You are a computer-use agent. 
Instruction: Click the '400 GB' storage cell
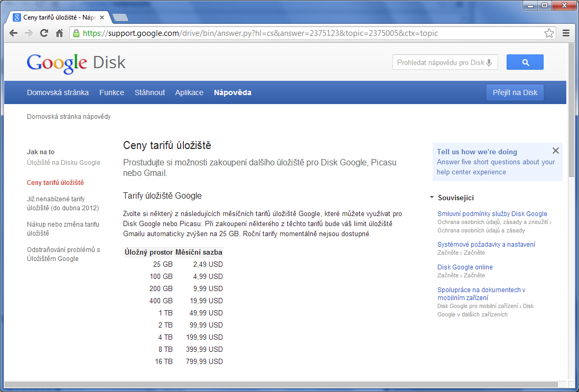tap(161, 301)
